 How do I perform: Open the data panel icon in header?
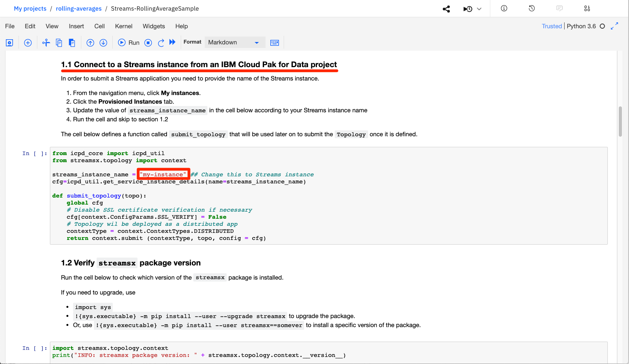(587, 8)
